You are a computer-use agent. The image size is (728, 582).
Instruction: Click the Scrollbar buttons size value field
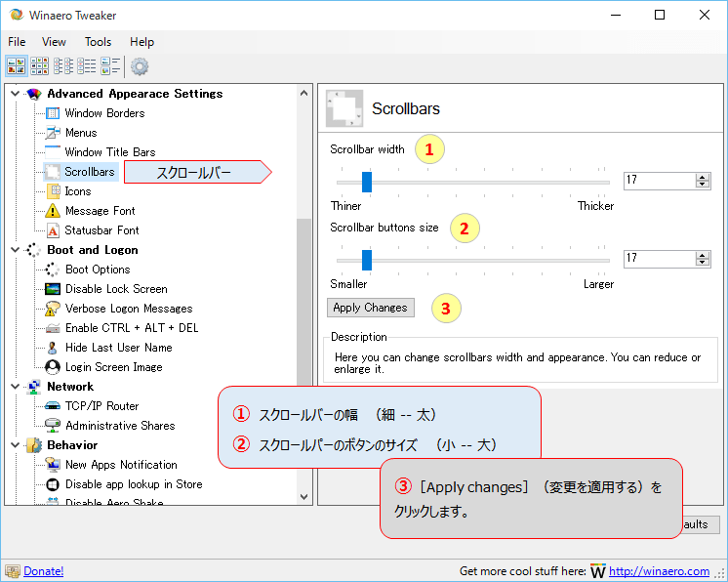click(x=660, y=259)
